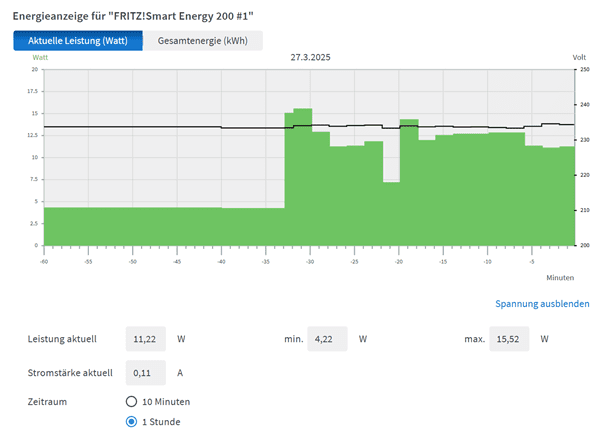The height and width of the screenshot is (431, 605).
Task: Select the 10 Minuten time range
Action: tap(132, 401)
